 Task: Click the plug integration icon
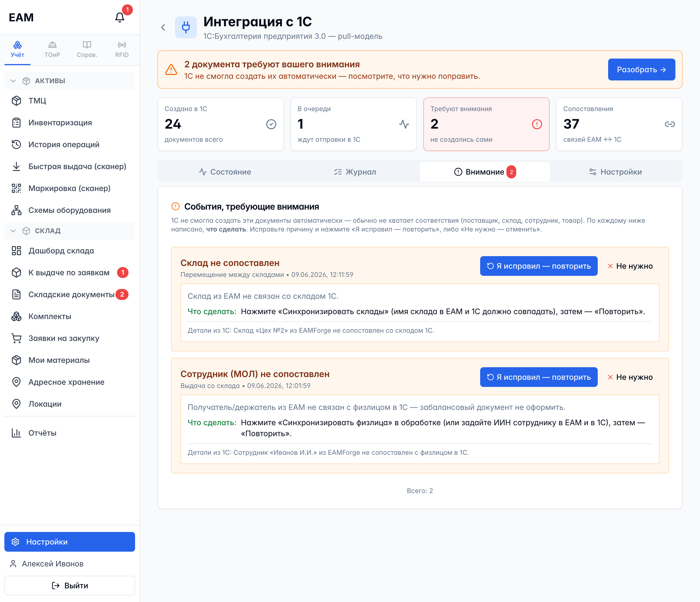click(186, 27)
